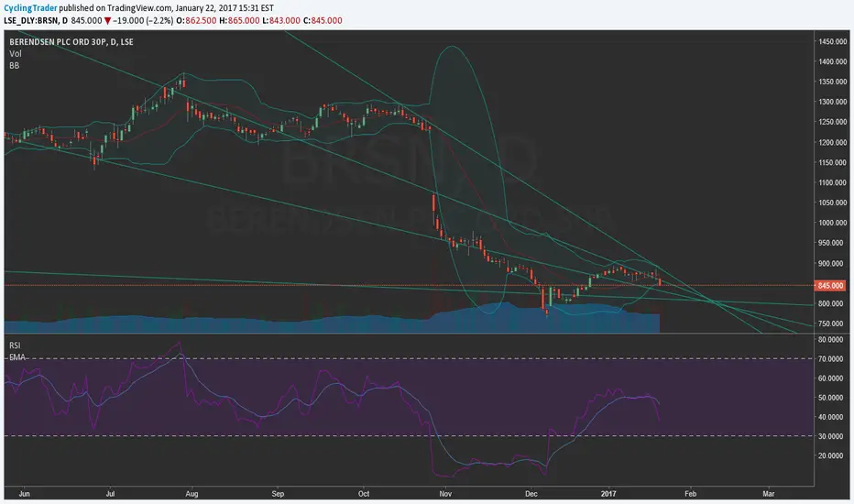Click the red down-triangle change indicator
The image size is (854, 504).
[108, 21]
